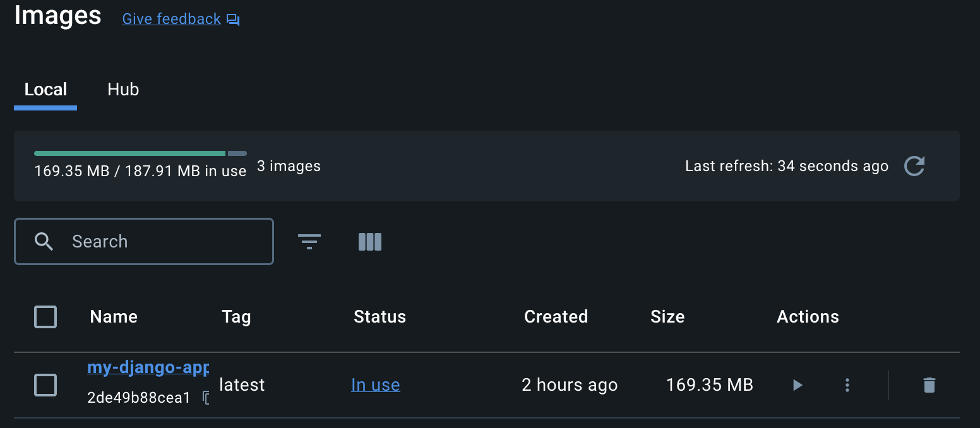The image size is (980, 428).
Task: Run the my-django-app image
Action: click(x=798, y=385)
